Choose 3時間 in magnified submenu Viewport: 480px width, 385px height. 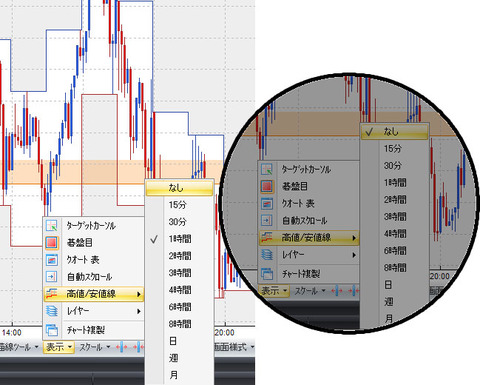click(394, 216)
